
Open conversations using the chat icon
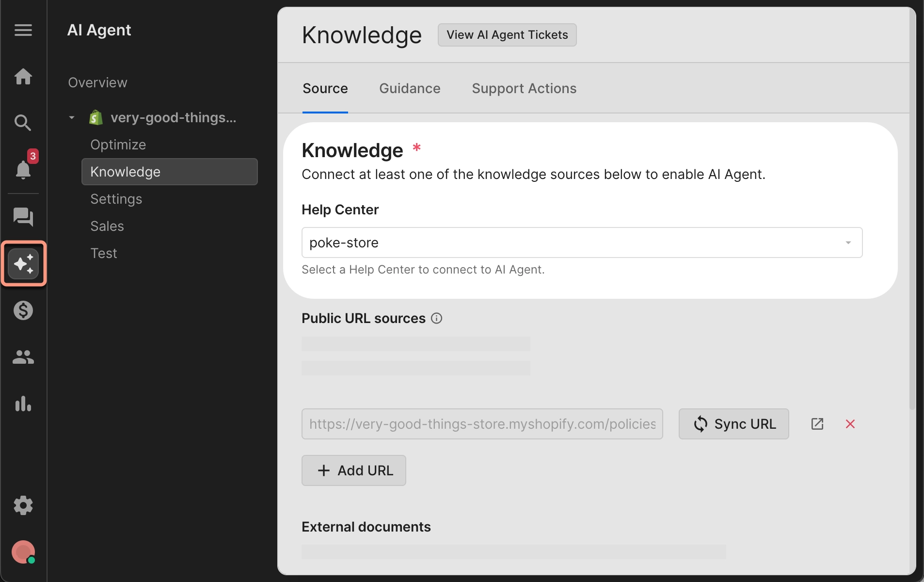pos(23,217)
